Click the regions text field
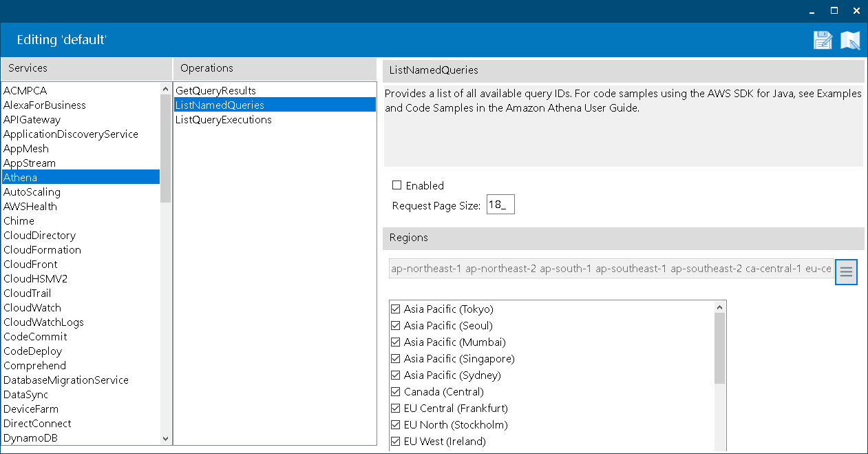Viewport: 868px width, 454px height. (x=611, y=269)
